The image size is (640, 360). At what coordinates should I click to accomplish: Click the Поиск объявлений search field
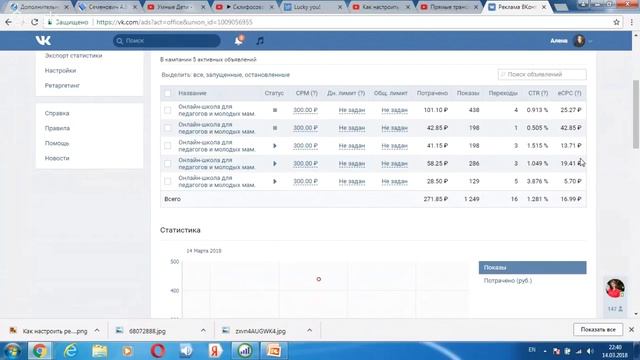(x=542, y=75)
